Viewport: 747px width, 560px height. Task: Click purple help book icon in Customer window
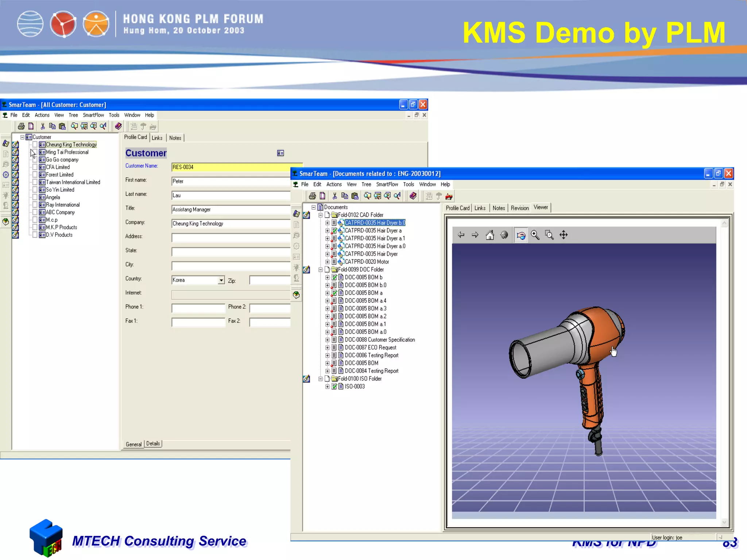pyautogui.click(x=118, y=126)
